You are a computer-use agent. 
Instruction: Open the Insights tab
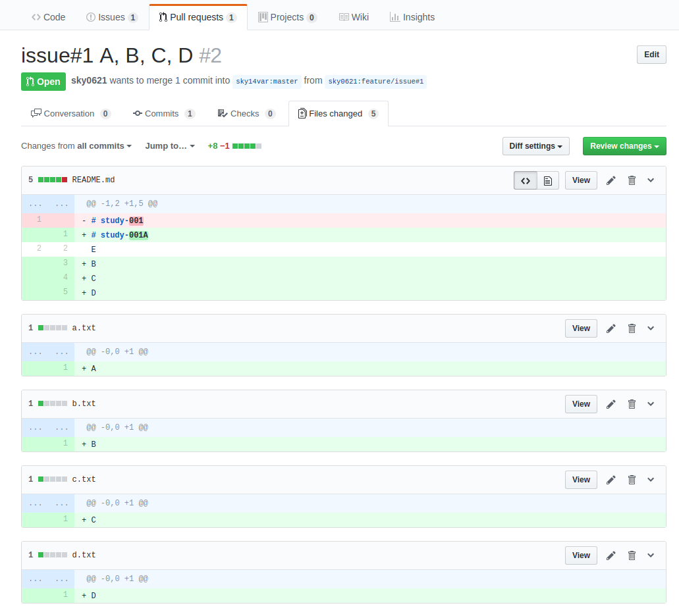pyautogui.click(x=412, y=17)
